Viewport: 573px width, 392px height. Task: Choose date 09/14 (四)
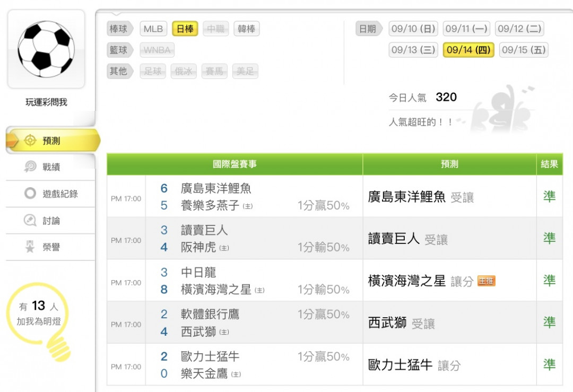468,50
